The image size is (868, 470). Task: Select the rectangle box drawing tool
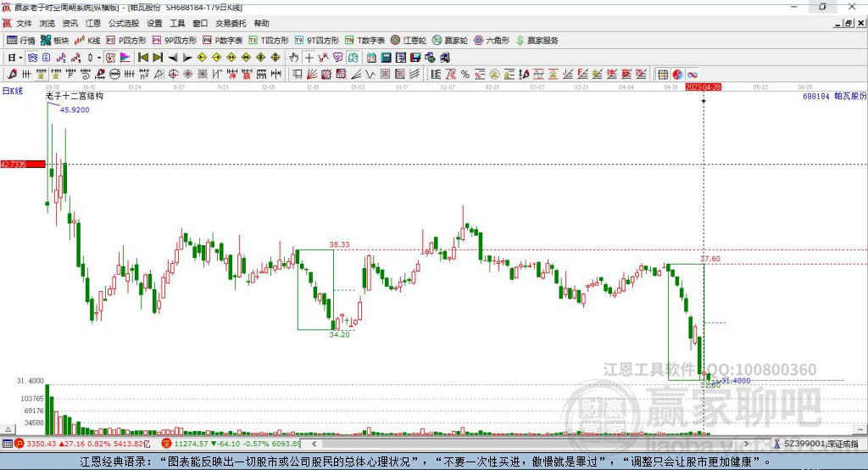298,75
